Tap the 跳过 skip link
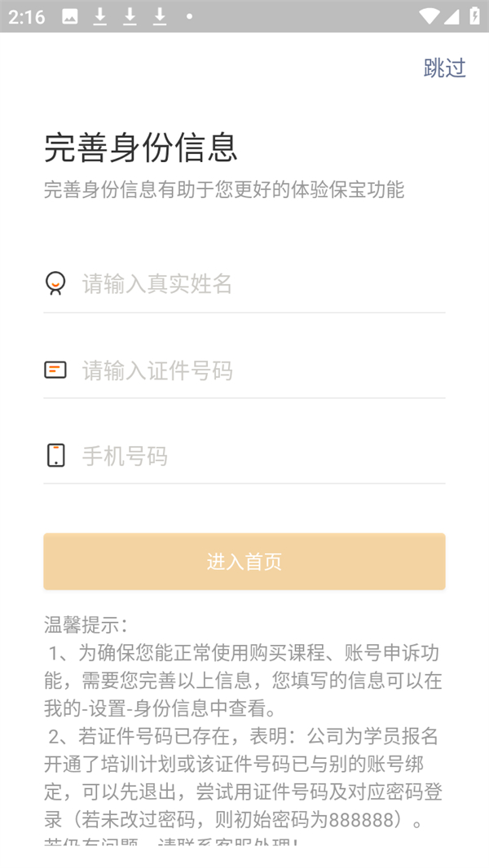 click(x=443, y=69)
